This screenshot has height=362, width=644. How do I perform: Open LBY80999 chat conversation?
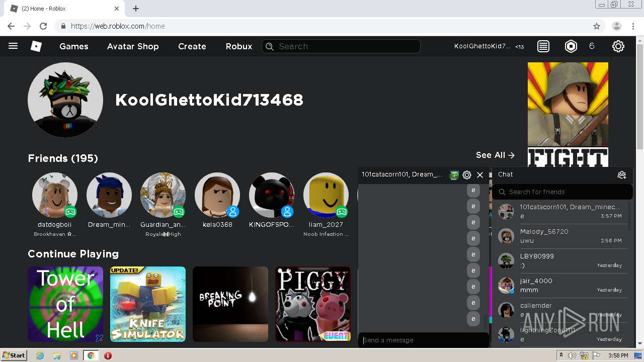click(x=562, y=261)
